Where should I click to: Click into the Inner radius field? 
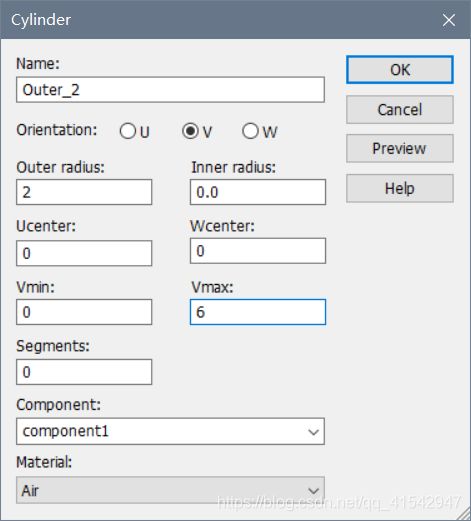tap(258, 192)
